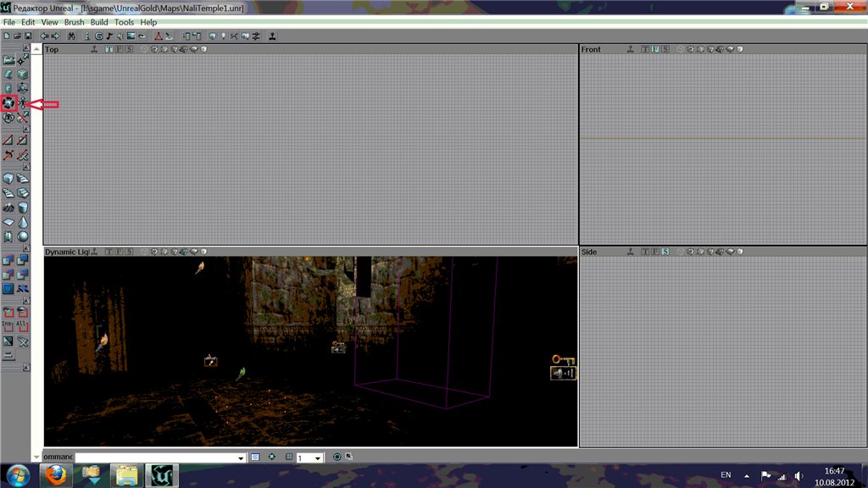Image resolution: width=868 pixels, height=488 pixels.
Task: Click left toolbar scroll down arrow
Action: (36, 457)
